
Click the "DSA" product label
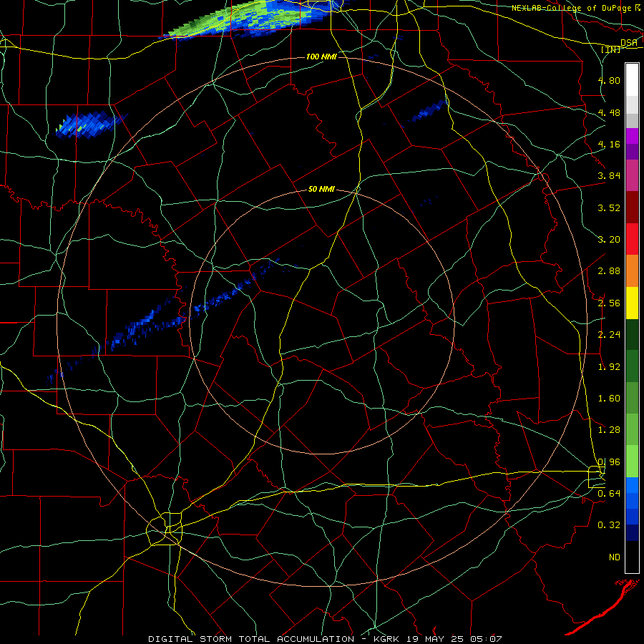click(x=629, y=42)
